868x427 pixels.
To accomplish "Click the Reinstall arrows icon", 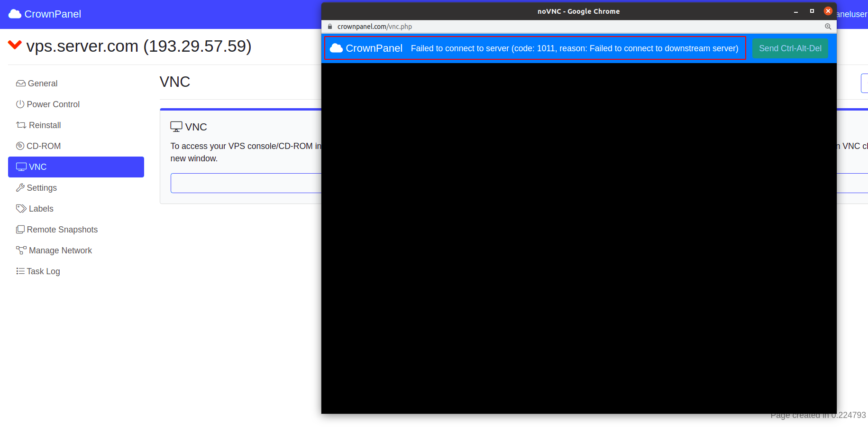I will [21, 125].
